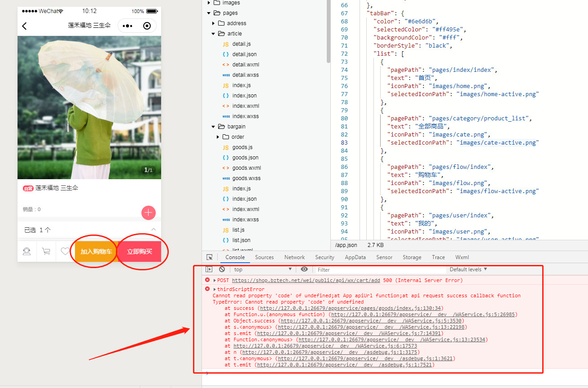Switch to the Network tab
The image size is (588, 388).
[294, 257]
